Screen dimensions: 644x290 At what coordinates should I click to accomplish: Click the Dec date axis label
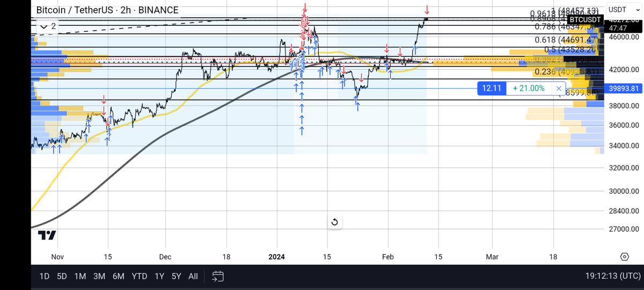click(165, 257)
